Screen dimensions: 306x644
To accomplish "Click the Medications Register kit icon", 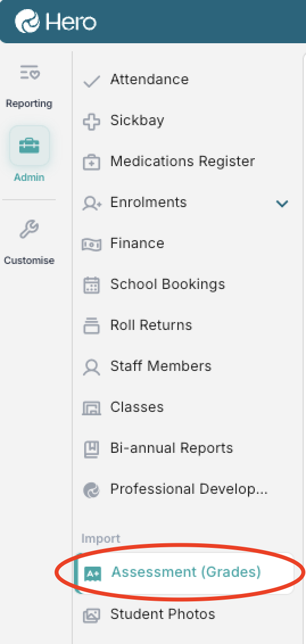I will coord(92,163).
